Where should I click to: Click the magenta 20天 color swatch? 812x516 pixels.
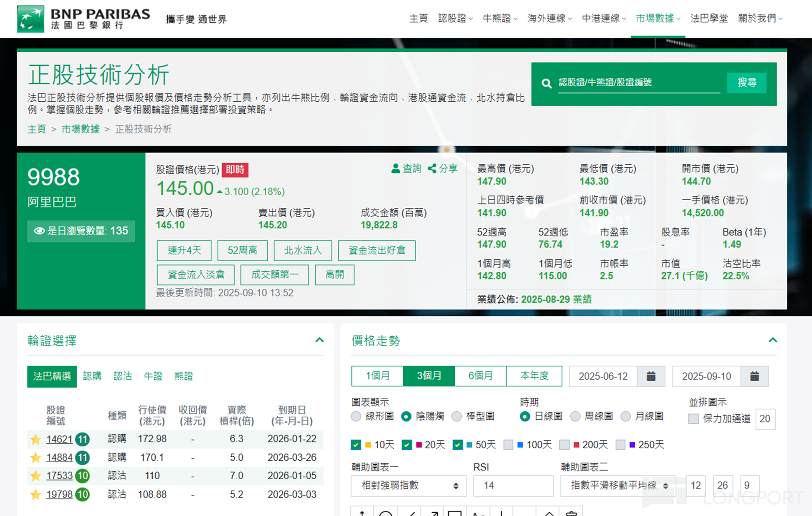tap(419, 445)
